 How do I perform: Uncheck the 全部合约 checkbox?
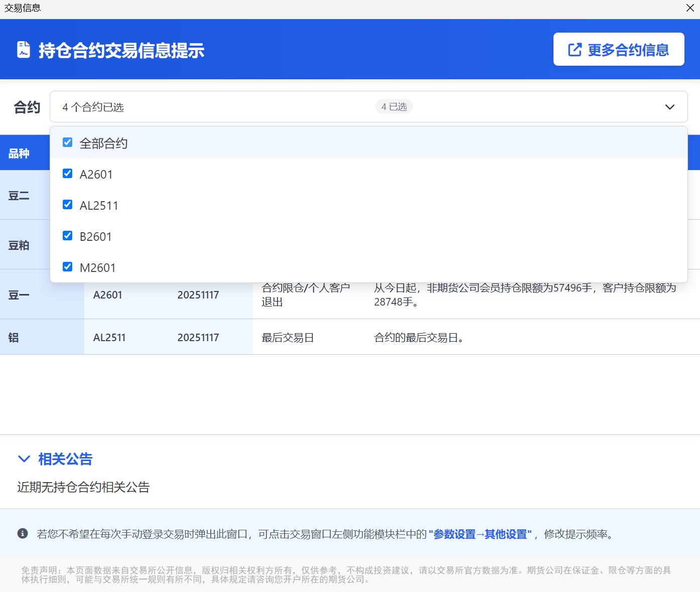68,142
